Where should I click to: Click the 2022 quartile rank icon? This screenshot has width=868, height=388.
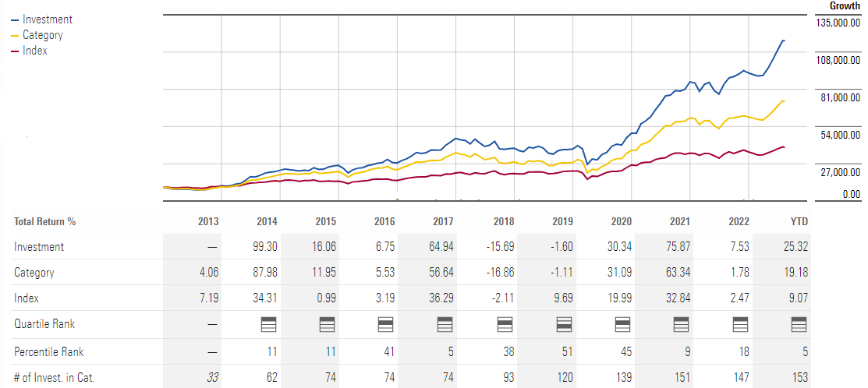(741, 324)
